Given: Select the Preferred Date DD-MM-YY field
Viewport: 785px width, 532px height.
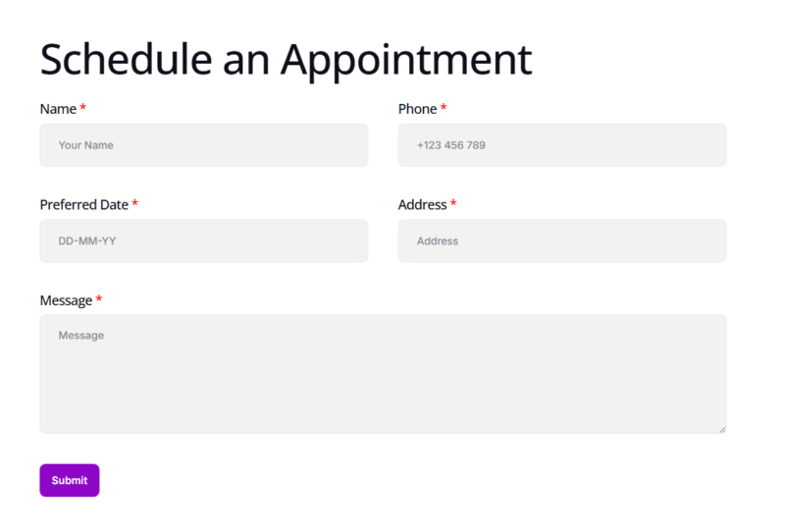Looking at the screenshot, I should point(203,240).
